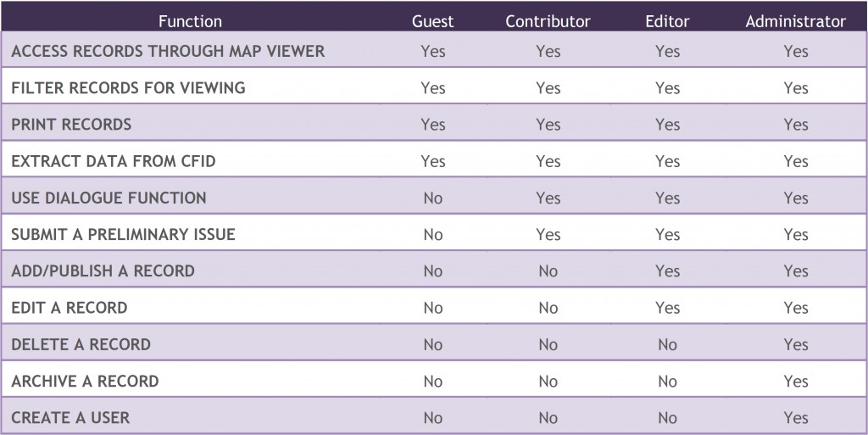Image resolution: width=868 pixels, height=435 pixels.
Task: Click the Edit A Record row label
Action: 69,308
